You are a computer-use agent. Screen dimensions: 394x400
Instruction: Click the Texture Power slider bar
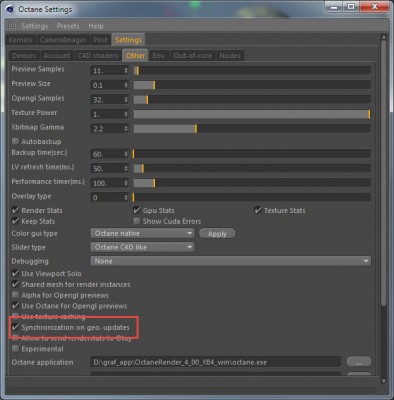click(252, 114)
